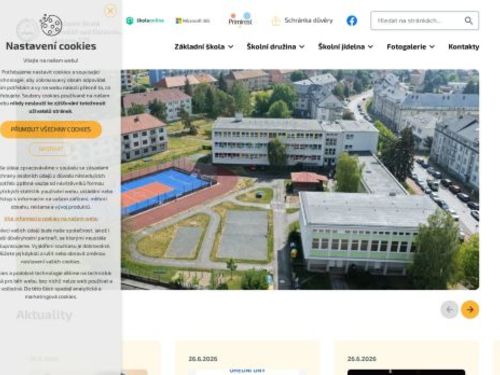Screen dimensions: 500x375
Task: Show the previous slide with the grey arrow
Action: point(449,310)
